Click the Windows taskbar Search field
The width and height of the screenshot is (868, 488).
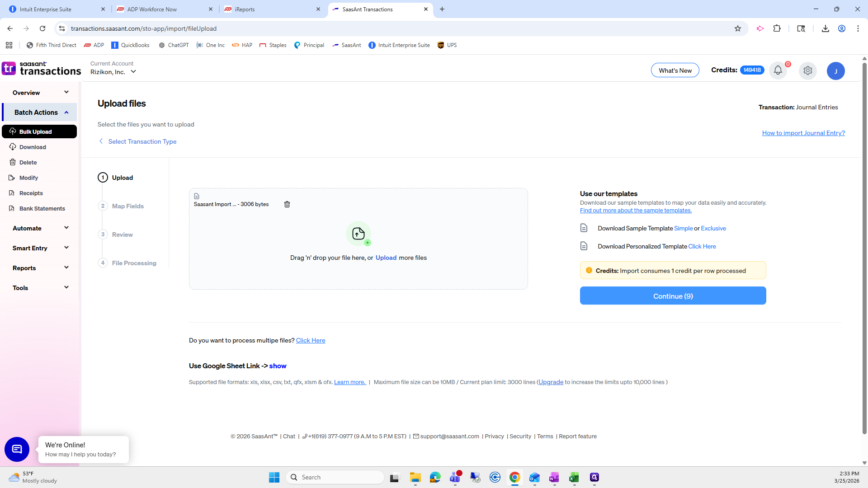[335, 477]
